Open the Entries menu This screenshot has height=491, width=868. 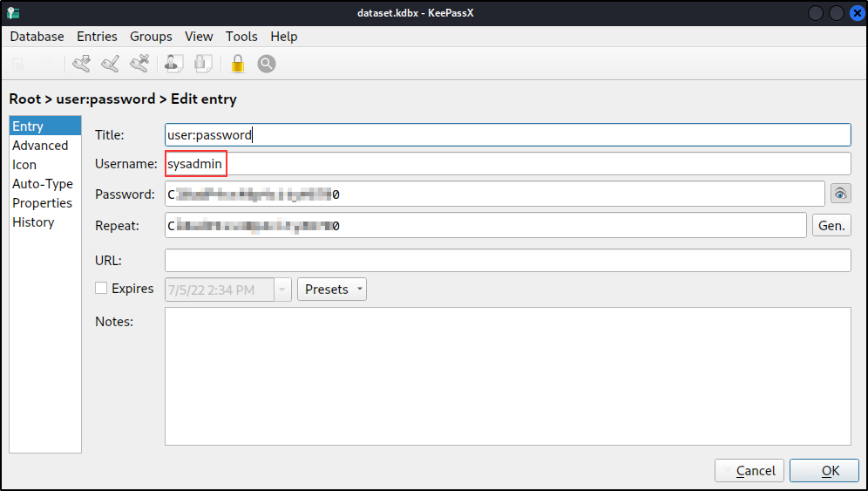click(97, 37)
